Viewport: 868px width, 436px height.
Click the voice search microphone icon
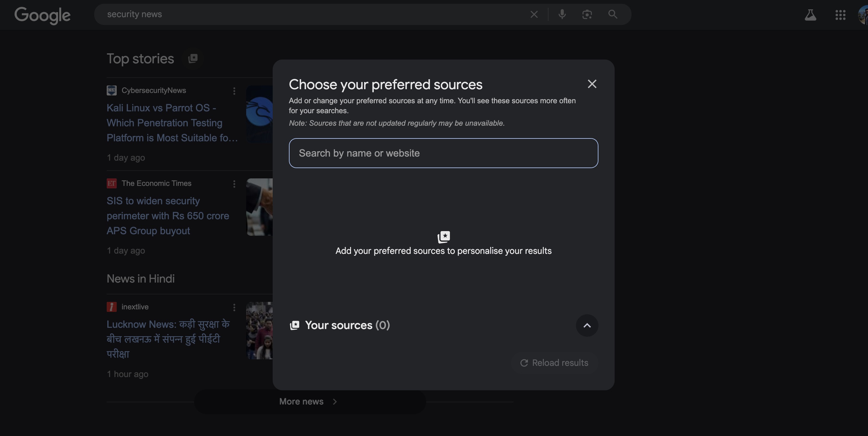point(562,14)
